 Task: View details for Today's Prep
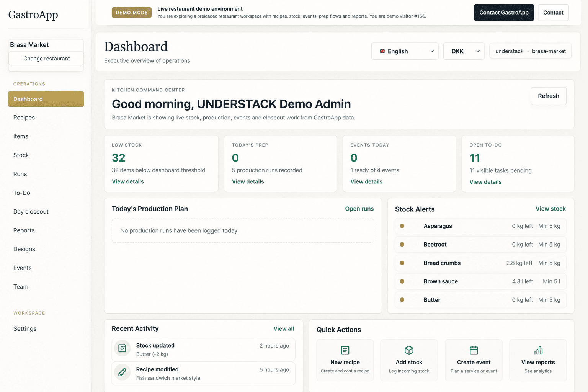tap(248, 181)
